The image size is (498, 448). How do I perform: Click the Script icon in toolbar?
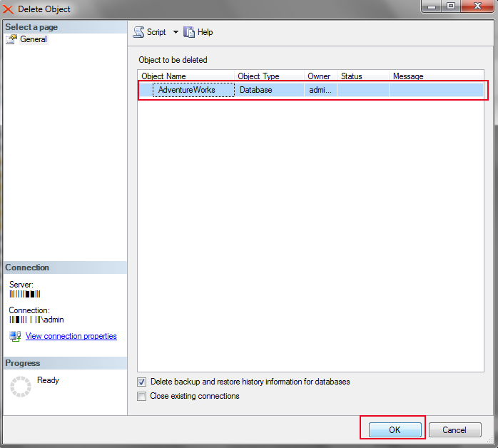138,32
